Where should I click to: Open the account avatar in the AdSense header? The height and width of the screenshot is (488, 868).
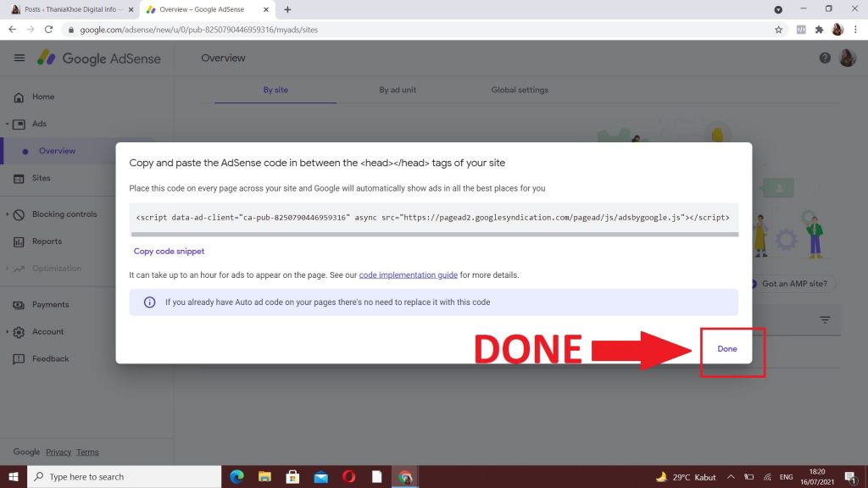848,58
